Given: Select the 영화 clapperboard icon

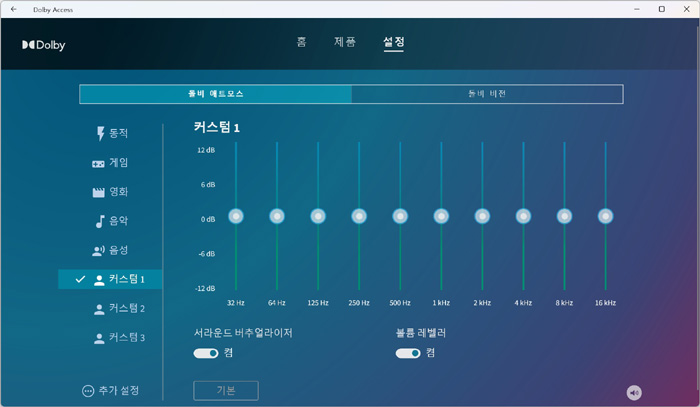Looking at the screenshot, I should (x=98, y=192).
